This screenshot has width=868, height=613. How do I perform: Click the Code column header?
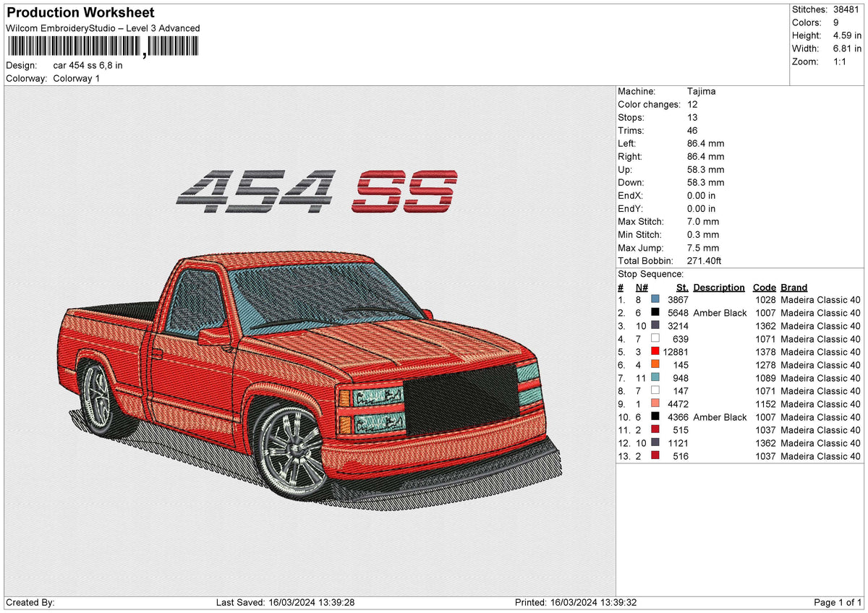pos(764,288)
